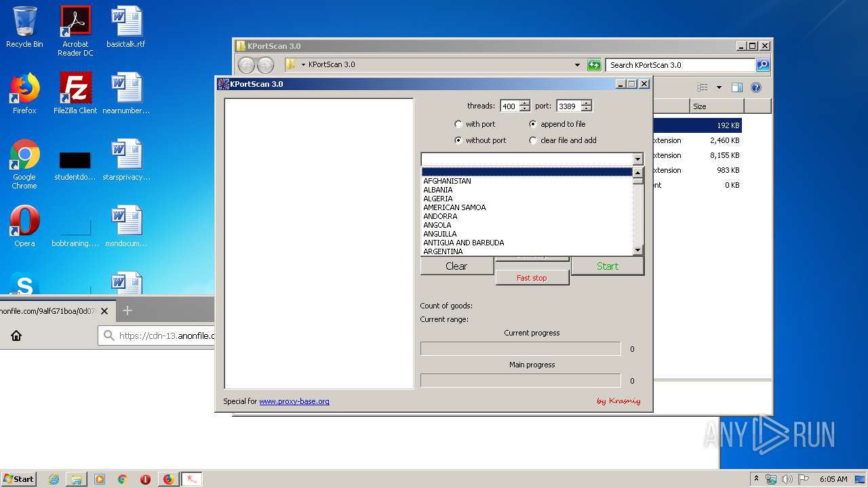Viewport: 868px width, 488px height.
Task: Open basictalk.rtf document icon
Action: (126, 27)
